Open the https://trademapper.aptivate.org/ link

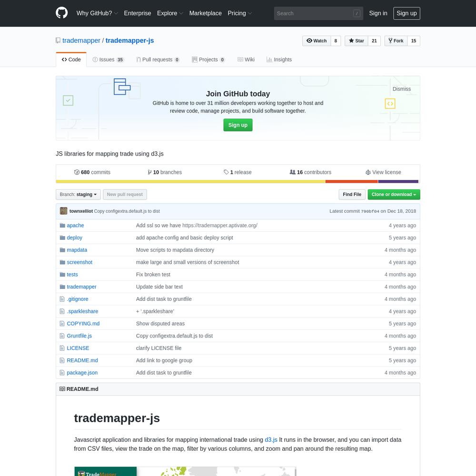coord(220,225)
